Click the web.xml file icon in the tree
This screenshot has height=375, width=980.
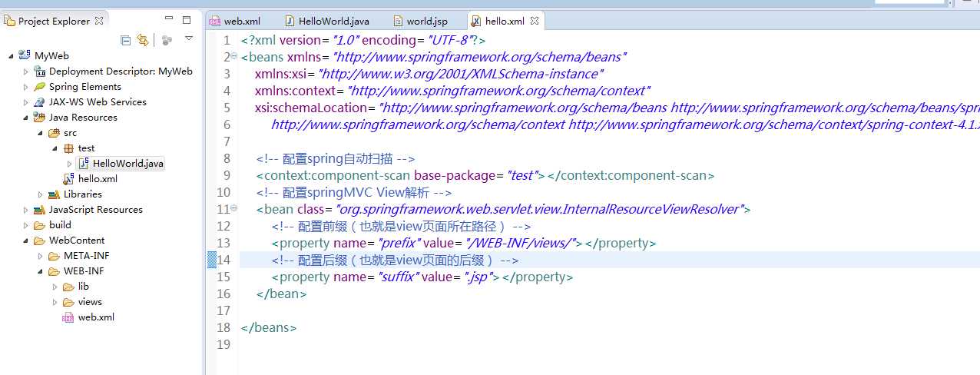pos(68,317)
